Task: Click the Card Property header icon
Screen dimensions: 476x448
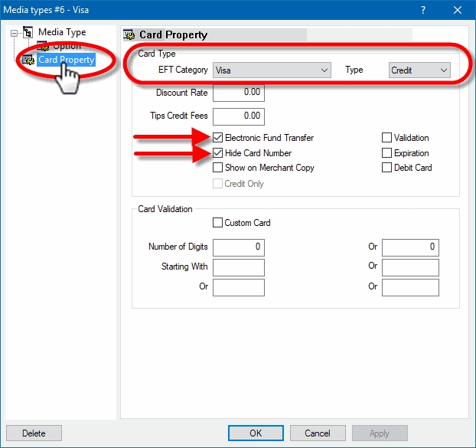Action: pyautogui.click(x=129, y=34)
